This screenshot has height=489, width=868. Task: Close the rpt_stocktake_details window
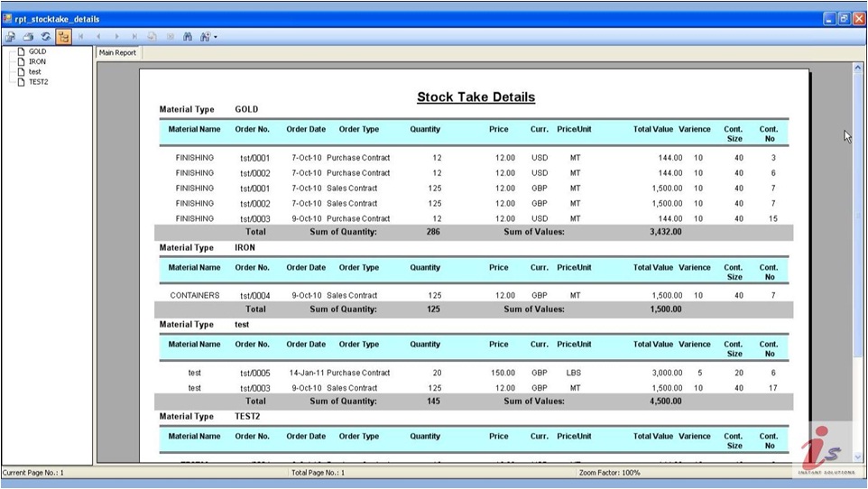point(859,19)
